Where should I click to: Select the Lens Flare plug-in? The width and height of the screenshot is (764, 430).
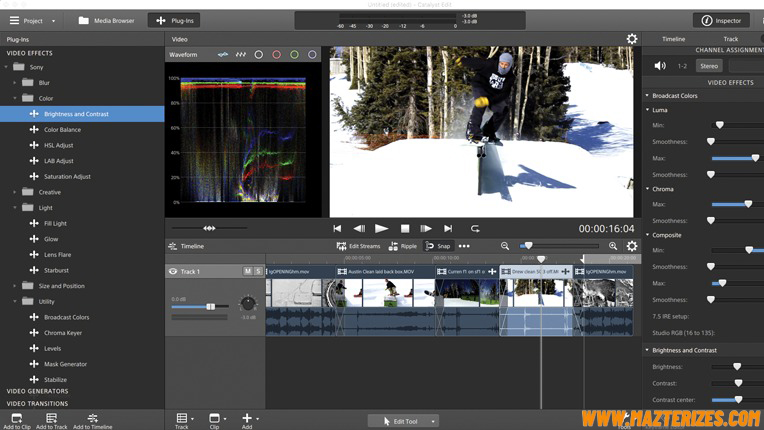tap(57, 255)
